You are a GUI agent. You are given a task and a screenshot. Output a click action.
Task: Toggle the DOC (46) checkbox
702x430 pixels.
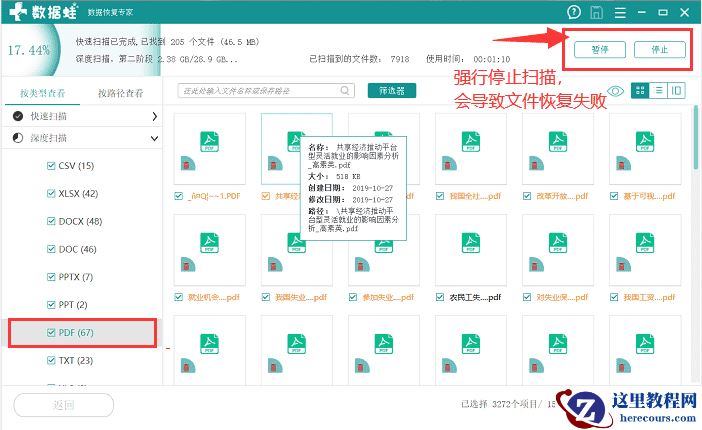51,249
